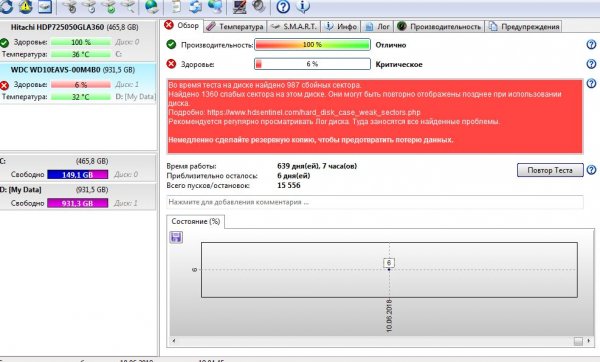Click the yellow warning alert toolbar icon
Screen dimensions: 600x362
[x=25, y=7]
